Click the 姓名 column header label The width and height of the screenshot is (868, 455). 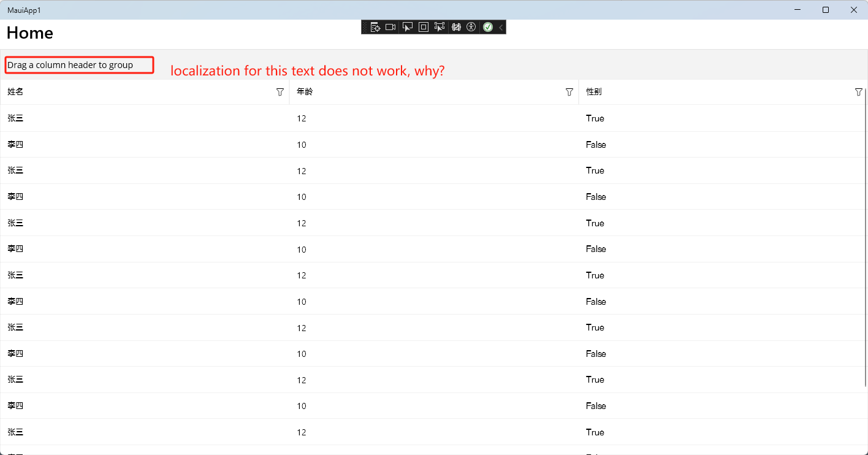click(x=15, y=92)
